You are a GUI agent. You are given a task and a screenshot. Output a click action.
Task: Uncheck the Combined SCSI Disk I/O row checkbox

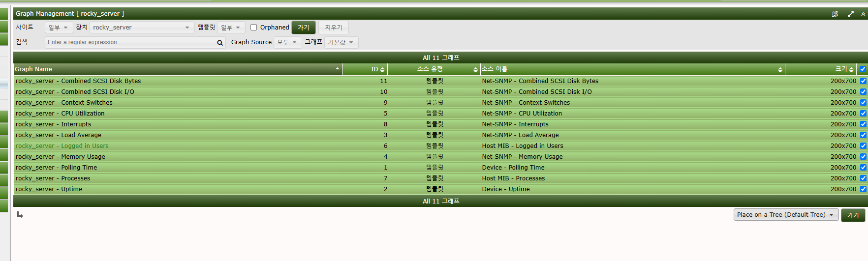[863, 92]
